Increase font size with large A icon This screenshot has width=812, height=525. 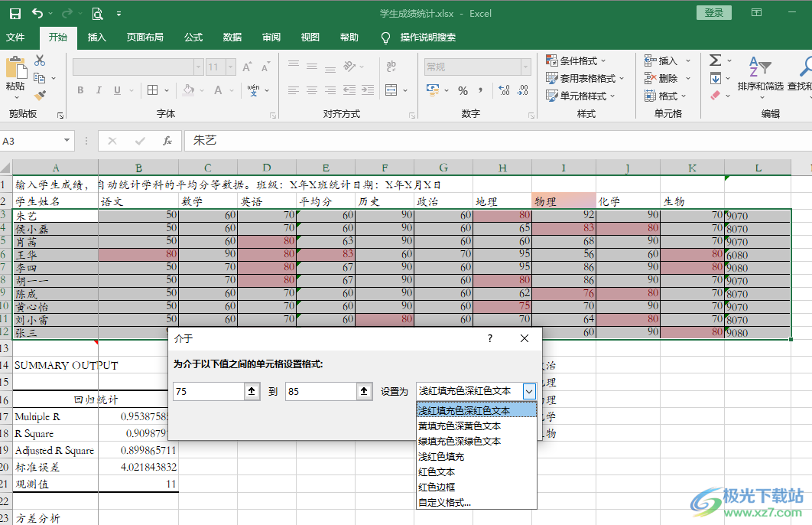click(247, 67)
